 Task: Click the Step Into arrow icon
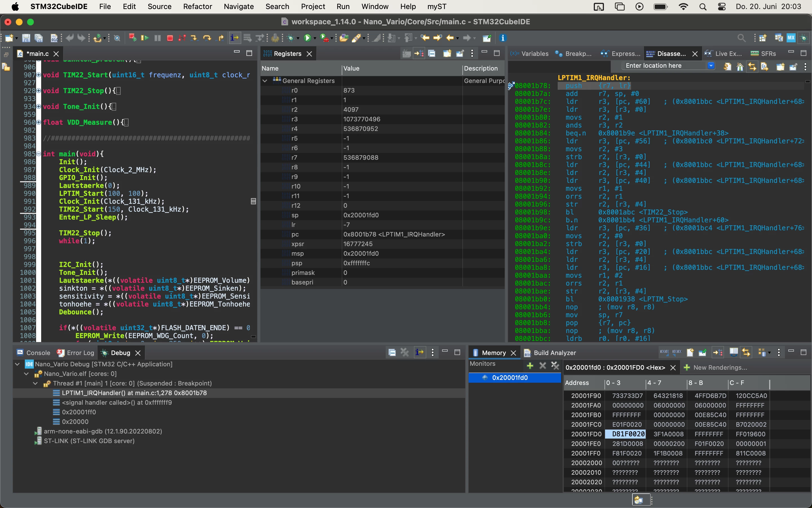(x=194, y=38)
